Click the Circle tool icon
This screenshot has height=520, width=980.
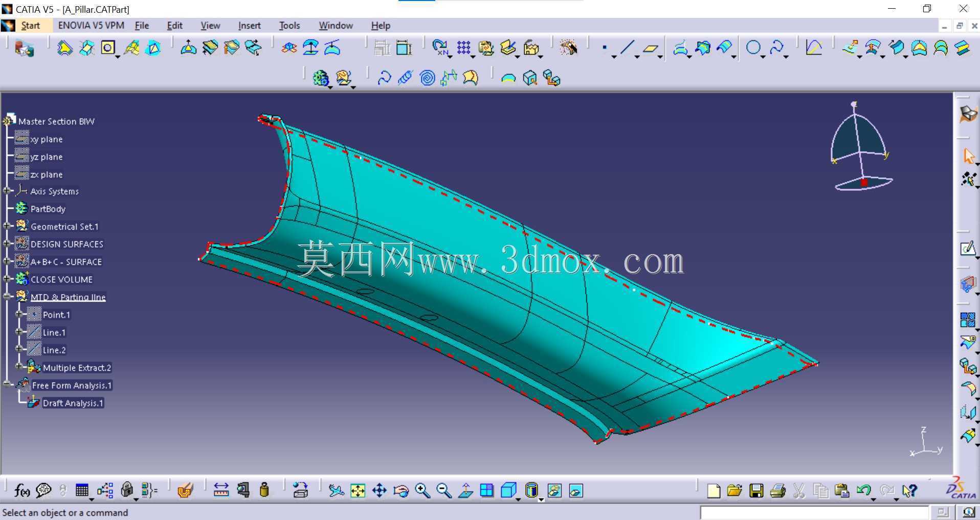tap(752, 48)
